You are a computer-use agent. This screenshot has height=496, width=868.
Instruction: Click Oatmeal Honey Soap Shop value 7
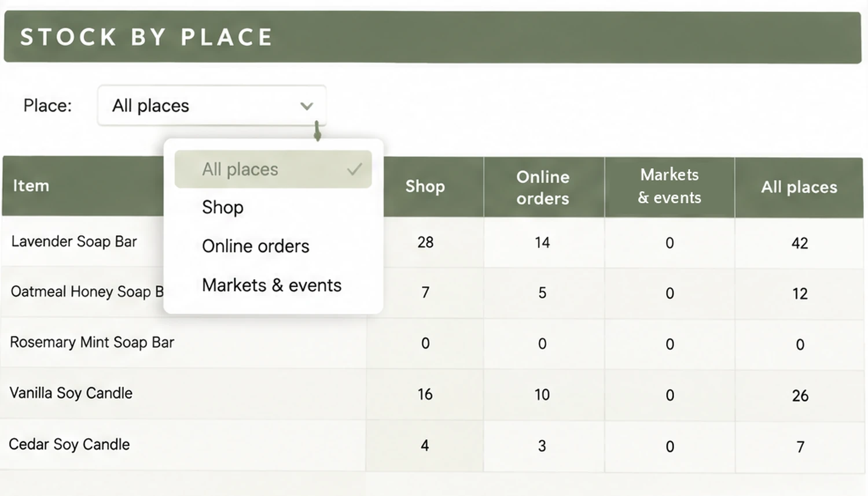tap(425, 293)
